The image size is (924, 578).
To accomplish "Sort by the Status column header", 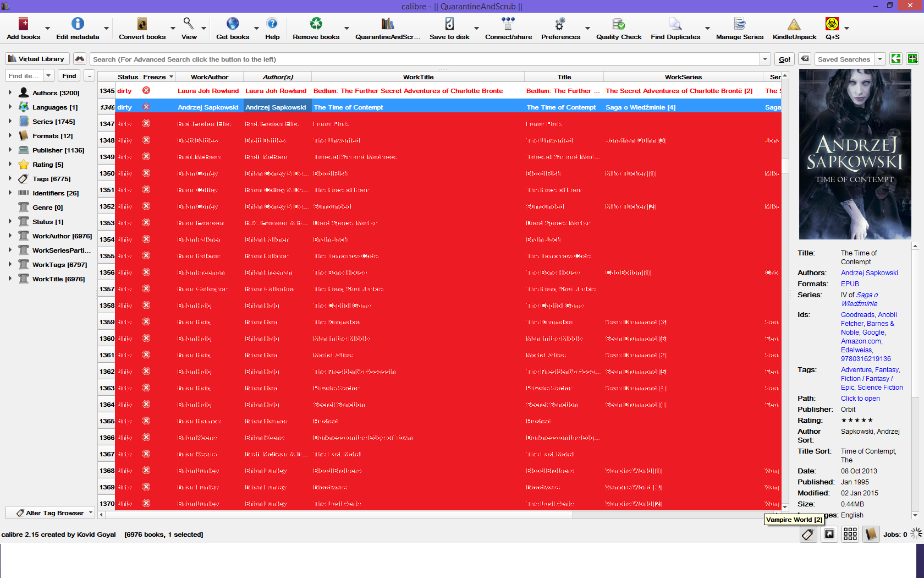I will coord(128,77).
